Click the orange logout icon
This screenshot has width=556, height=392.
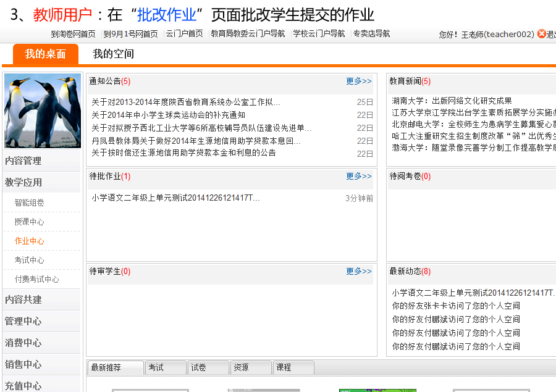[x=541, y=34]
